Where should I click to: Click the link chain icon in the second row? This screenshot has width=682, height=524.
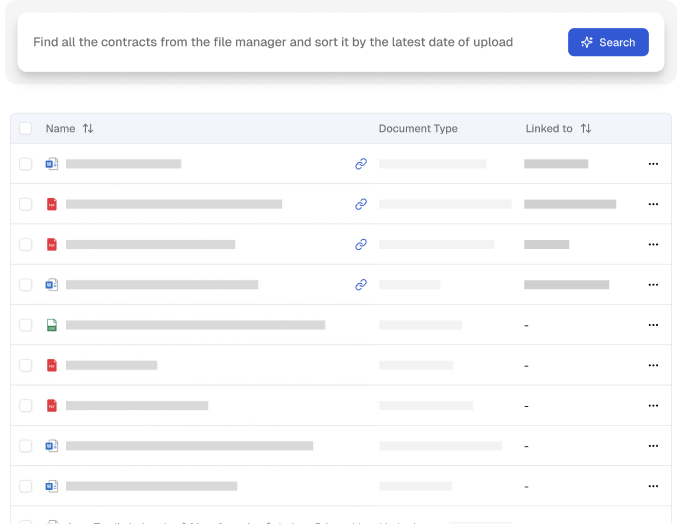tap(361, 204)
